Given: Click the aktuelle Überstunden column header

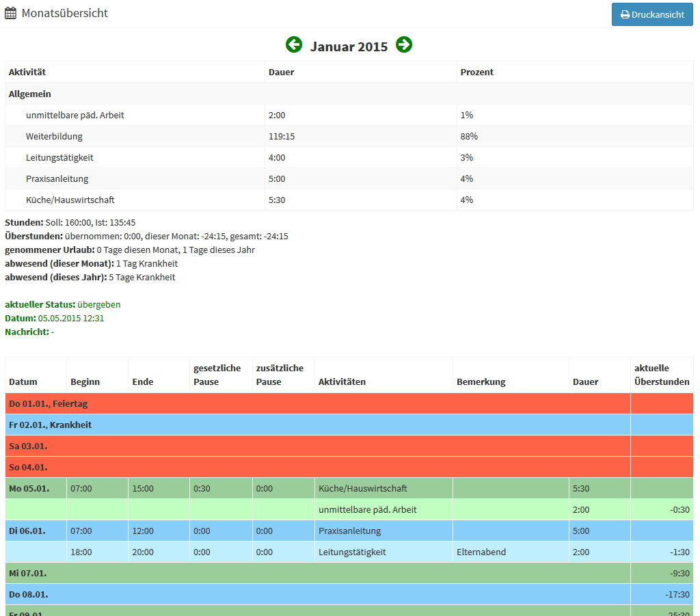Looking at the screenshot, I should coord(661,375).
